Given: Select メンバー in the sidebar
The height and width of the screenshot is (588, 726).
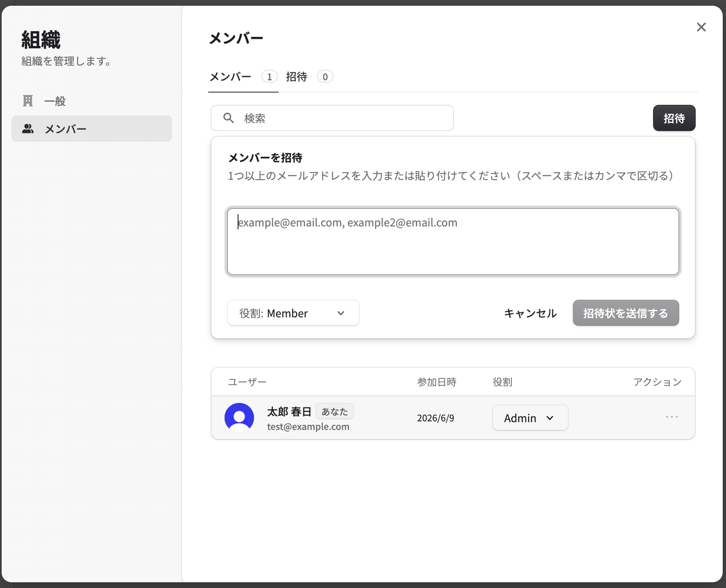Looking at the screenshot, I should point(92,129).
